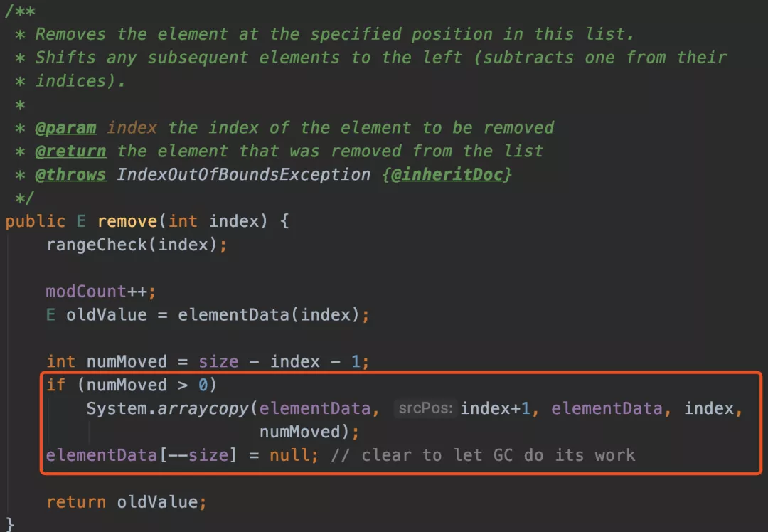Click the @return Javadoc tag
Screen dimensions: 768x532
coord(70,151)
